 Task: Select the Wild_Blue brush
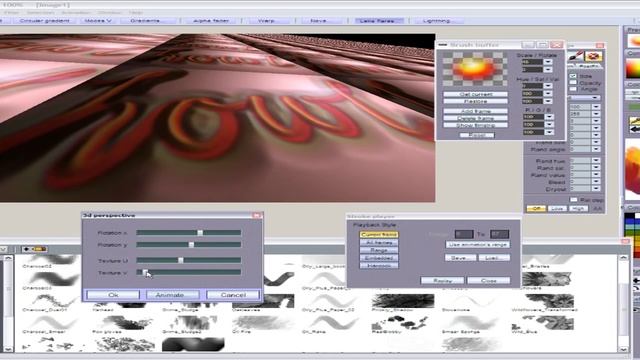tap(543, 323)
